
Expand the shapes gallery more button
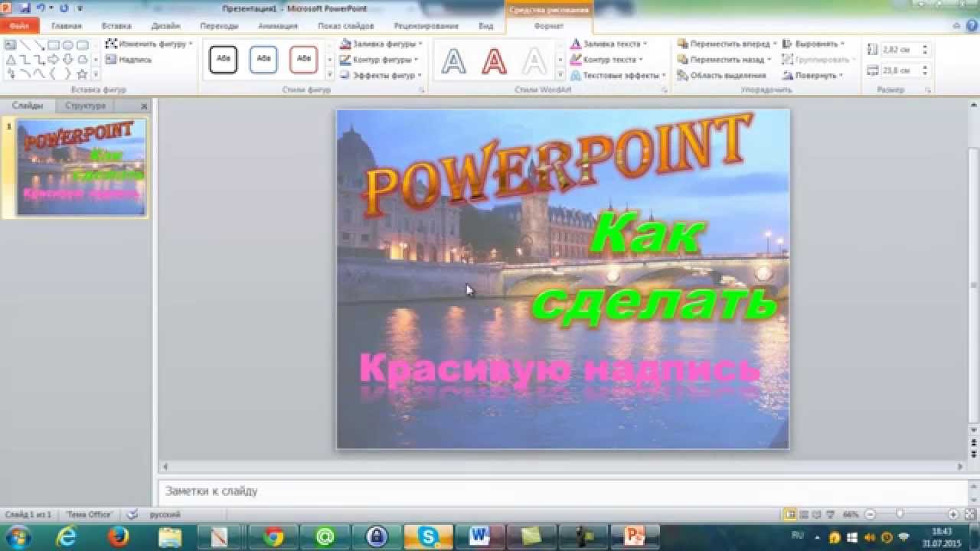[96, 74]
